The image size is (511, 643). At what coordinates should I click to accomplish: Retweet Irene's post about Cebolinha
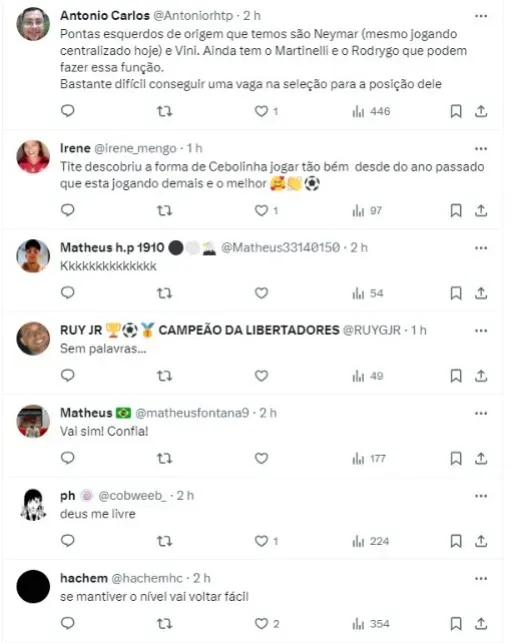coord(164,211)
